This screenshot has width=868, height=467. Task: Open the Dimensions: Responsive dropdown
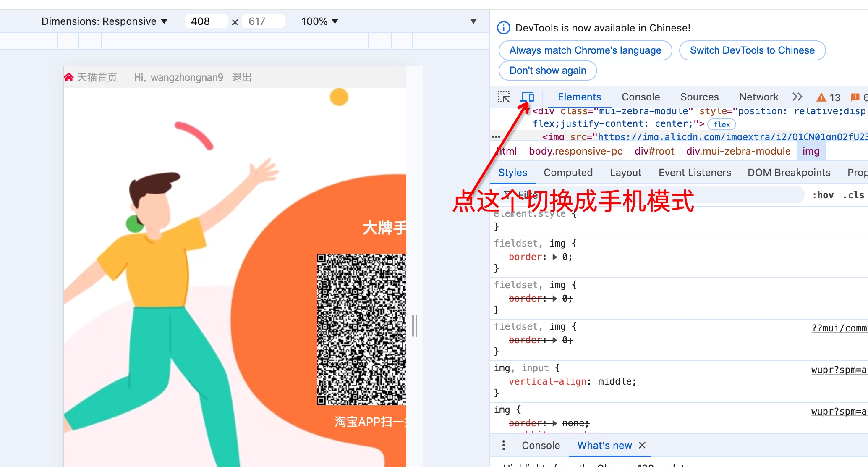tap(104, 21)
